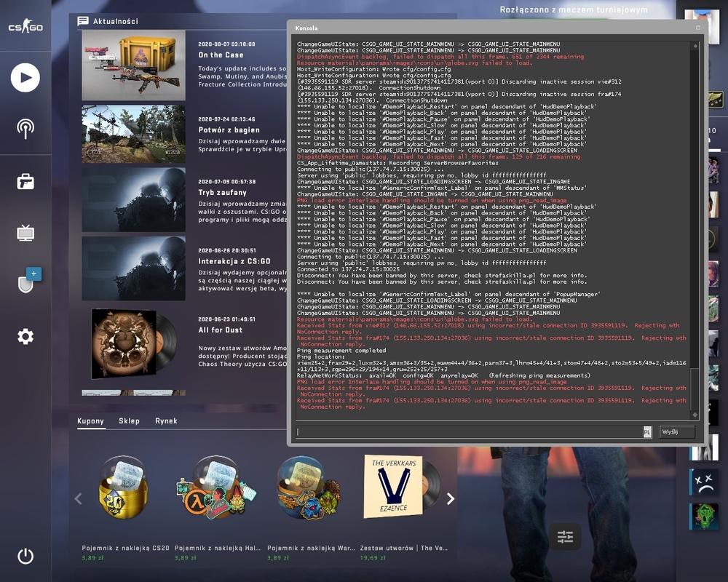Image resolution: width=728 pixels, height=582 pixels.
Task: Show next store items with right arrow
Action: pyautogui.click(x=451, y=499)
